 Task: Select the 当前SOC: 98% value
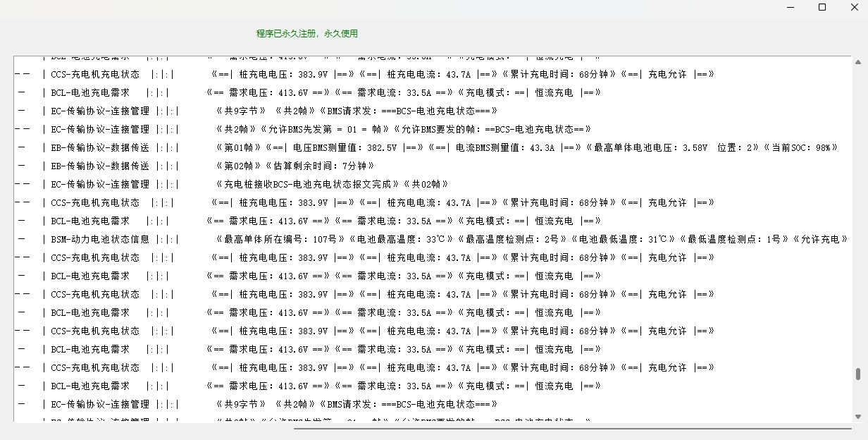pyautogui.click(x=800, y=147)
